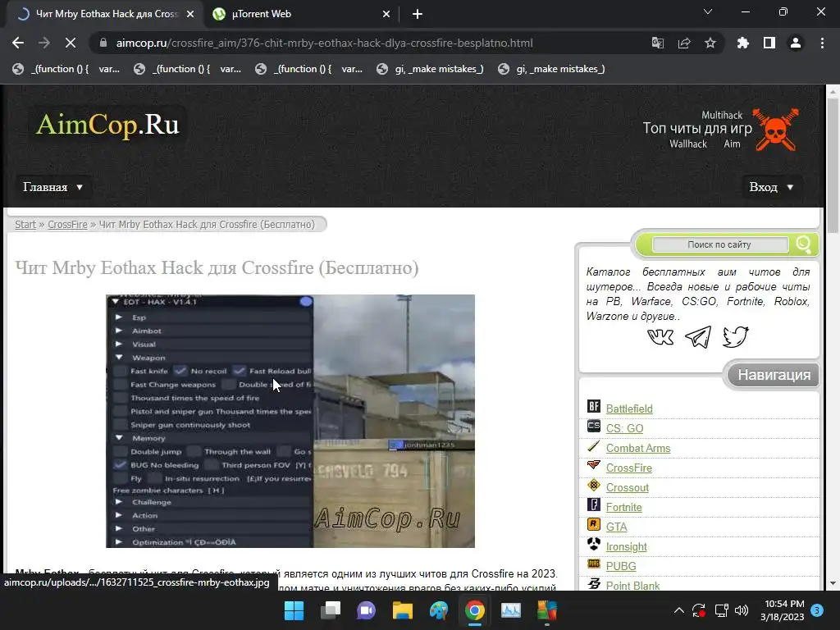Click the Start breadcrumb link
The image size is (840, 630).
(25, 225)
